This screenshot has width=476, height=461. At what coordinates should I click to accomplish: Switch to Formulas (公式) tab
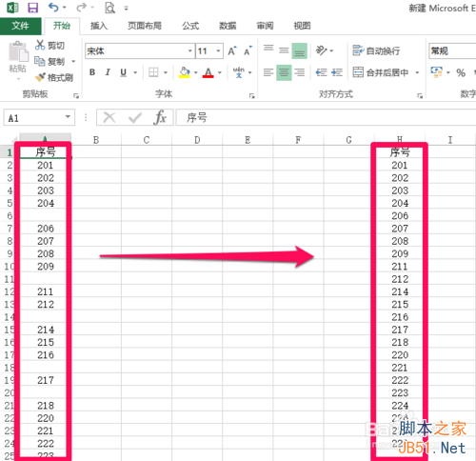click(x=190, y=26)
